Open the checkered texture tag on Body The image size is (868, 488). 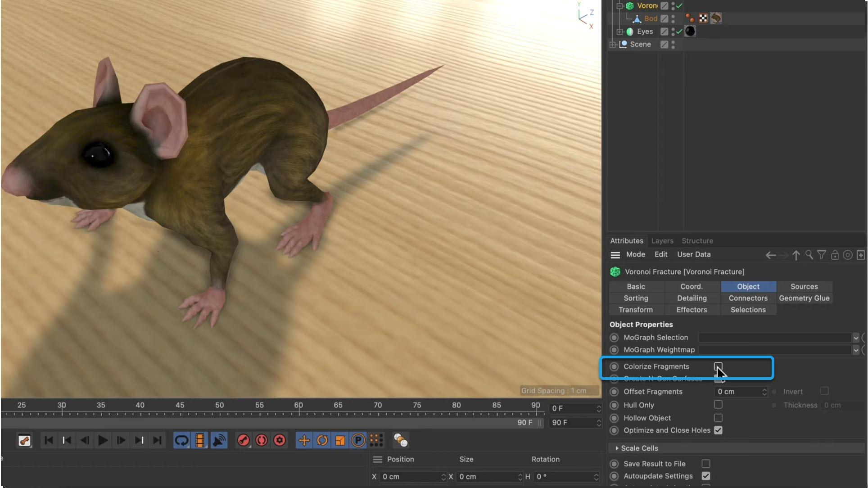[x=703, y=18]
